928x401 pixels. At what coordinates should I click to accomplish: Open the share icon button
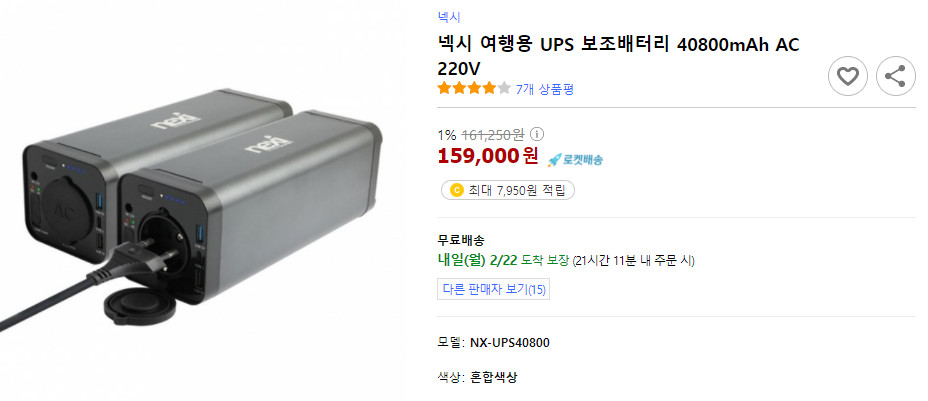[895, 76]
